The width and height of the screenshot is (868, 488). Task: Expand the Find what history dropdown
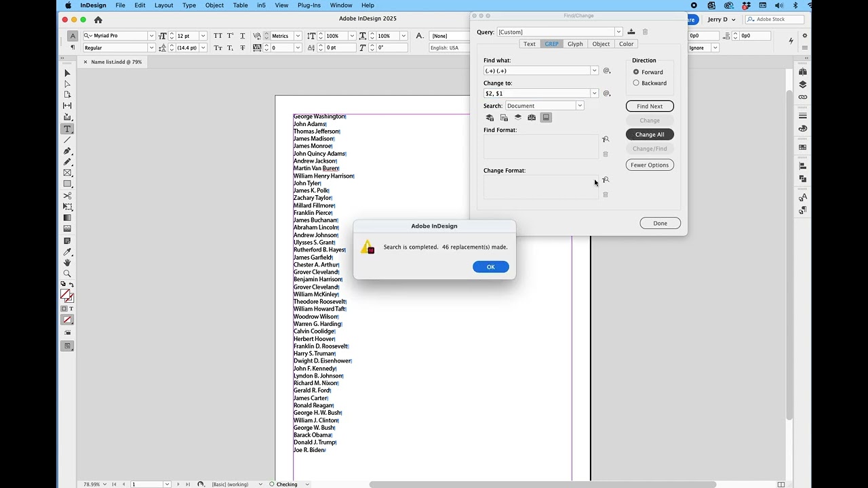pyautogui.click(x=595, y=70)
